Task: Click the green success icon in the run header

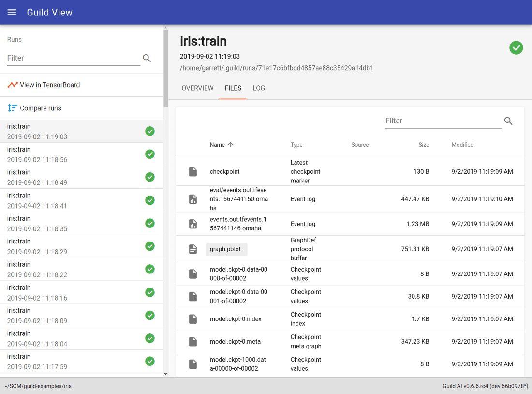Action: [x=516, y=48]
